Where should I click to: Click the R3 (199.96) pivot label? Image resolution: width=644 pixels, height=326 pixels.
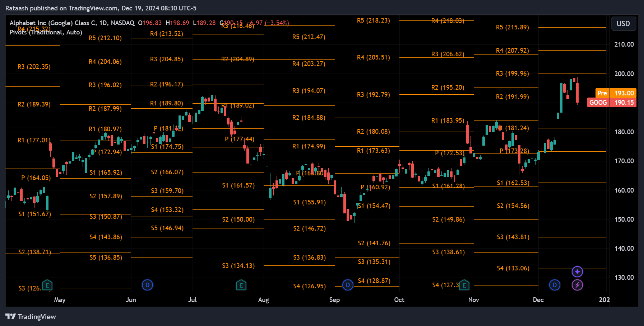point(513,74)
